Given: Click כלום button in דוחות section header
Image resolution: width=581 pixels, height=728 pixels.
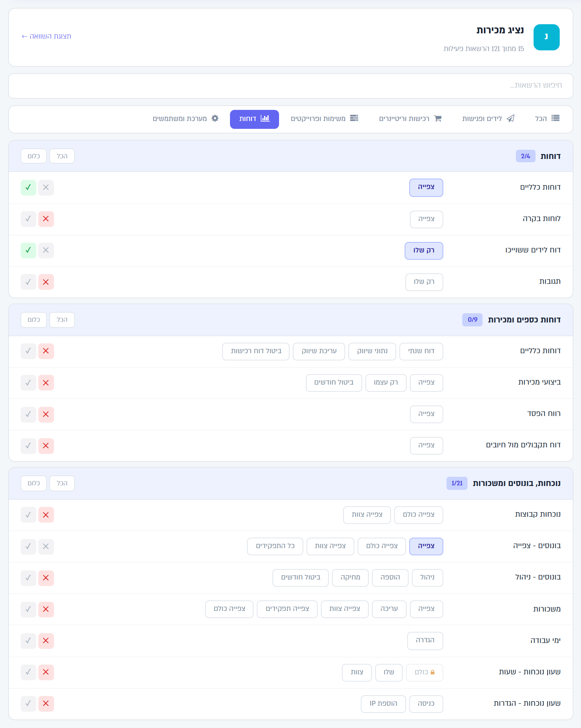Looking at the screenshot, I should pyautogui.click(x=33, y=156).
